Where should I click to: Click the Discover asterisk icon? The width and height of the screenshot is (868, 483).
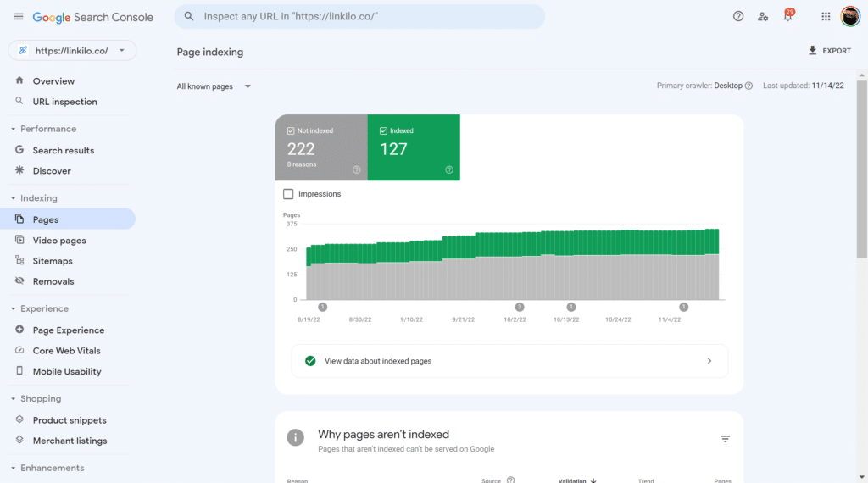19,170
